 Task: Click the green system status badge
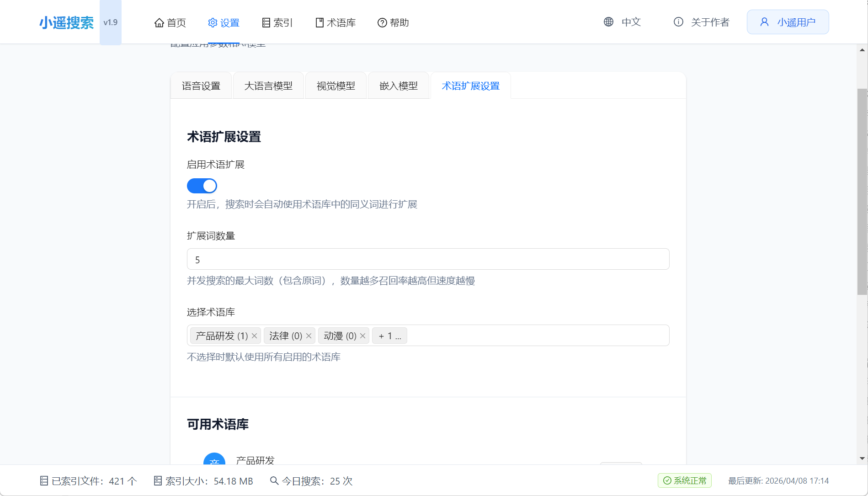(x=684, y=480)
